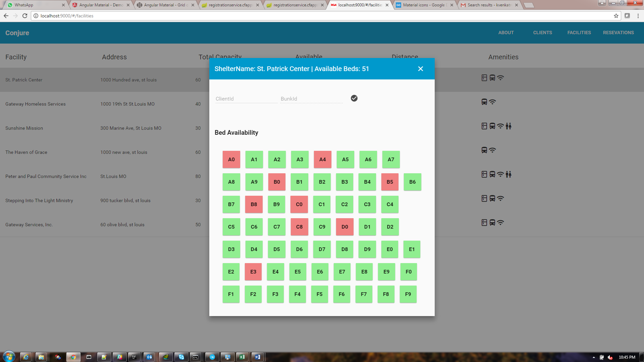Click Skype icon in taskbar

click(181, 357)
